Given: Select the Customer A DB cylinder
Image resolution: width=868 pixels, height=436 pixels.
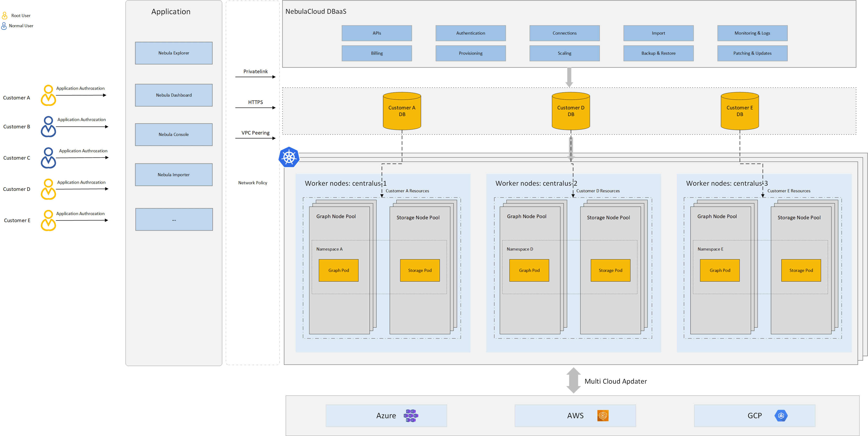Looking at the screenshot, I should tap(402, 111).
